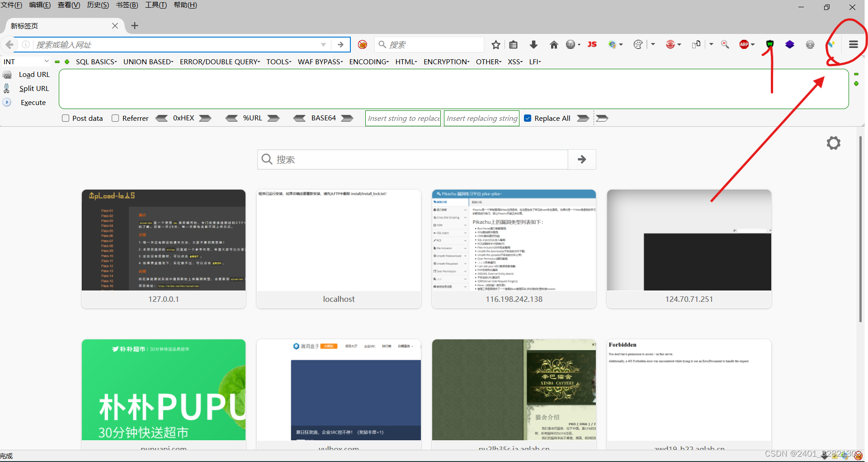The width and height of the screenshot is (868, 462).
Task: Click the gray gear extension icon
Action: tap(810, 44)
